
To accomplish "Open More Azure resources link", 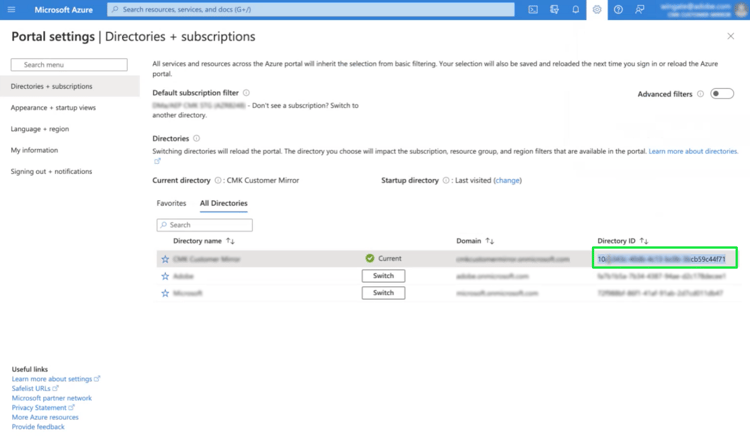I will click(45, 417).
